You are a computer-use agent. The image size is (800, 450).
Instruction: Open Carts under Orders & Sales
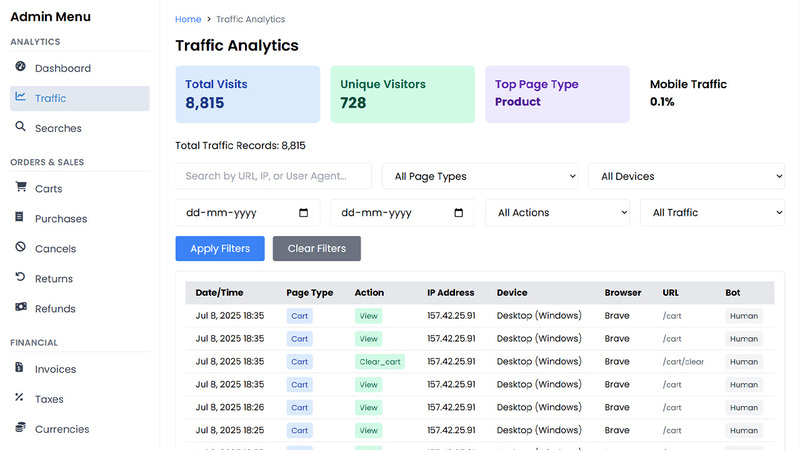coord(80,189)
